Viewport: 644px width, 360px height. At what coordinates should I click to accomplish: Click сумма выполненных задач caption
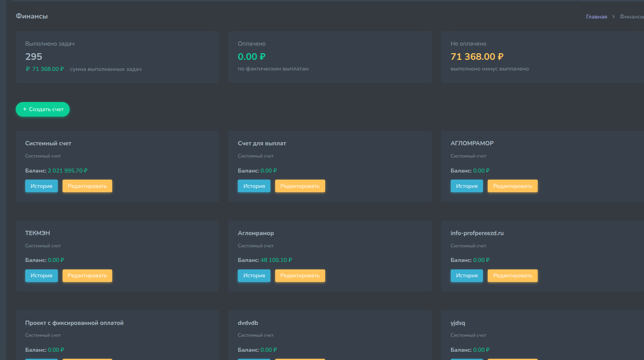tap(105, 69)
